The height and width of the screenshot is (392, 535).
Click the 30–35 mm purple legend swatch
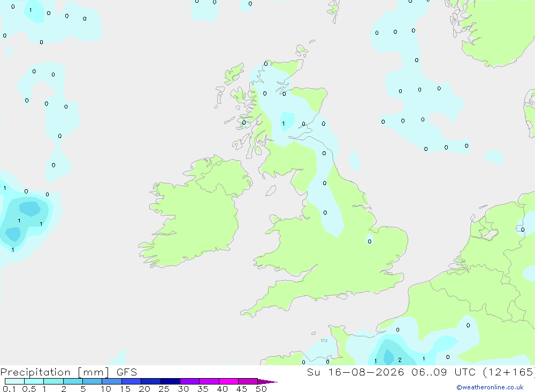point(190,381)
